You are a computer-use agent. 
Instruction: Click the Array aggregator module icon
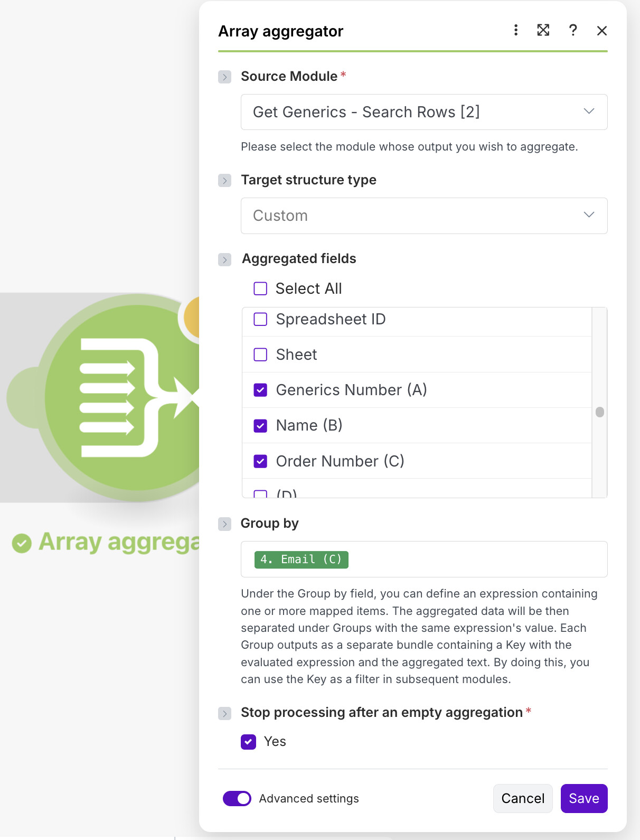[x=119, y=397]
